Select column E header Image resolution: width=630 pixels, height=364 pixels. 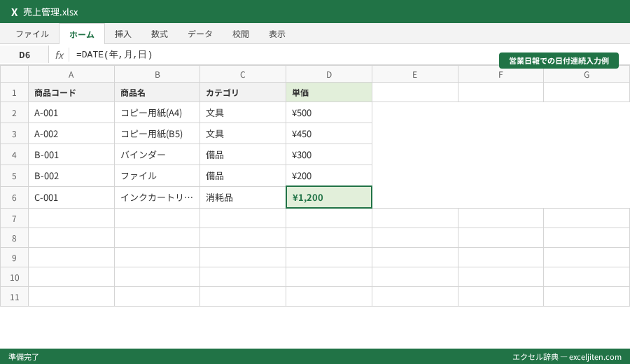(x=414, y=74)
